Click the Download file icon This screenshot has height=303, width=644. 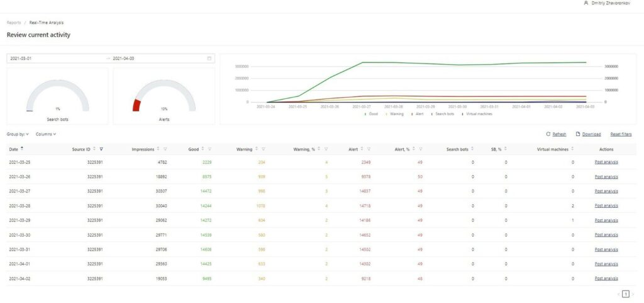(x=578, y=134)
